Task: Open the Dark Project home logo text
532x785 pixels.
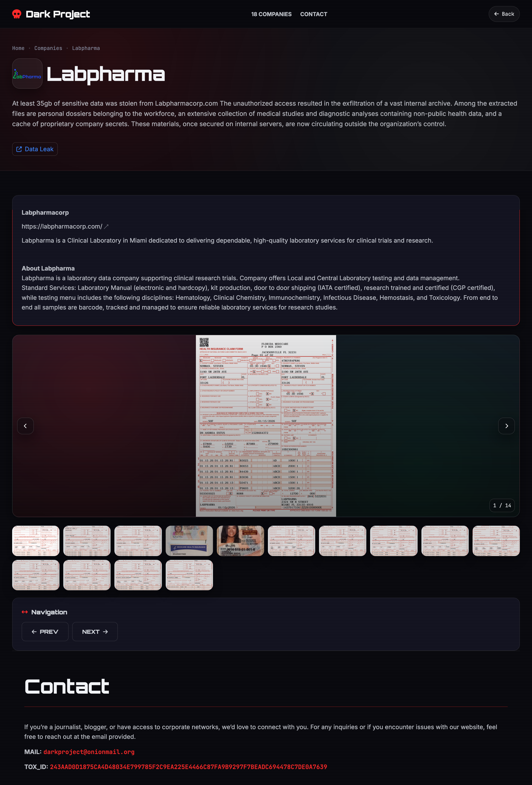Action: [58, 14]
